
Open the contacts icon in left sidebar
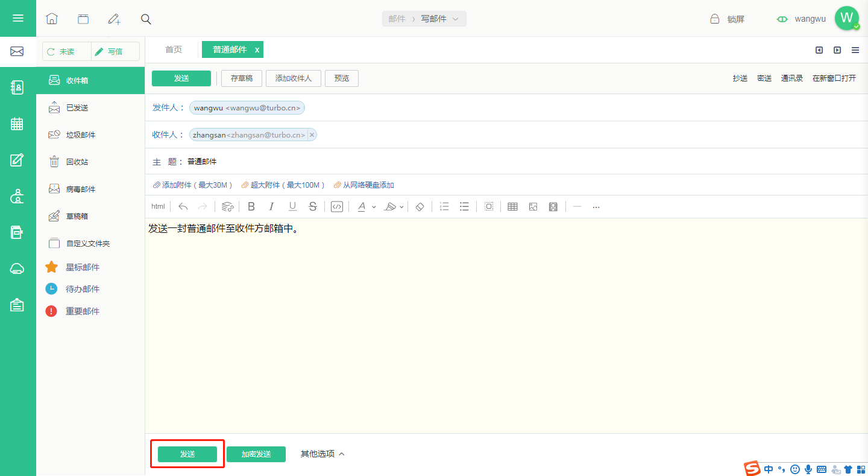pyautogui.click(x=17, y=87)
